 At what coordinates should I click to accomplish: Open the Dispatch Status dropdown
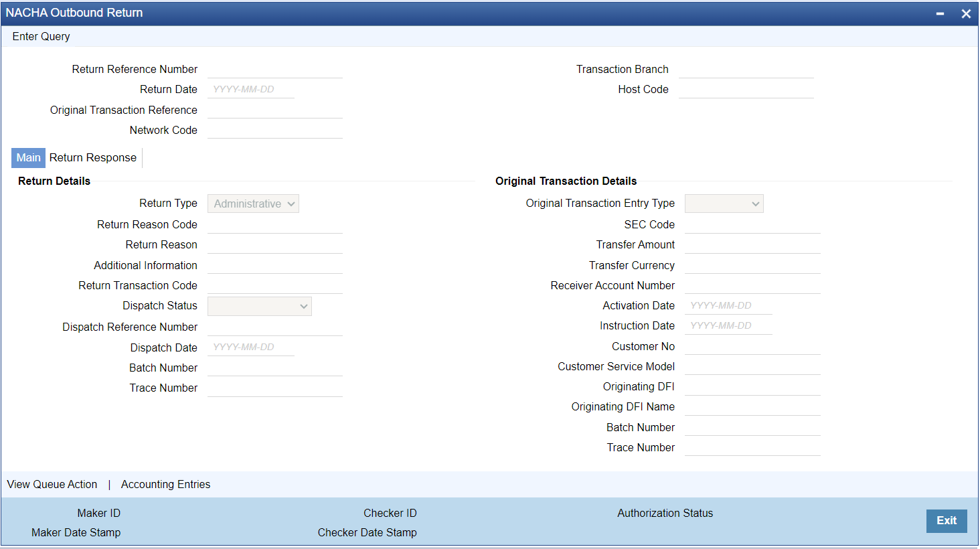(x=260, y=306)
